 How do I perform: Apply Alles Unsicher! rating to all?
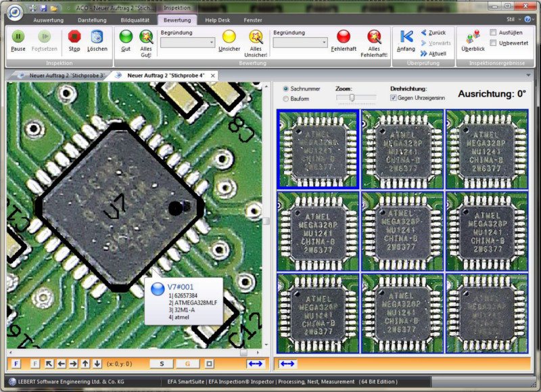[x=256, y=36]
